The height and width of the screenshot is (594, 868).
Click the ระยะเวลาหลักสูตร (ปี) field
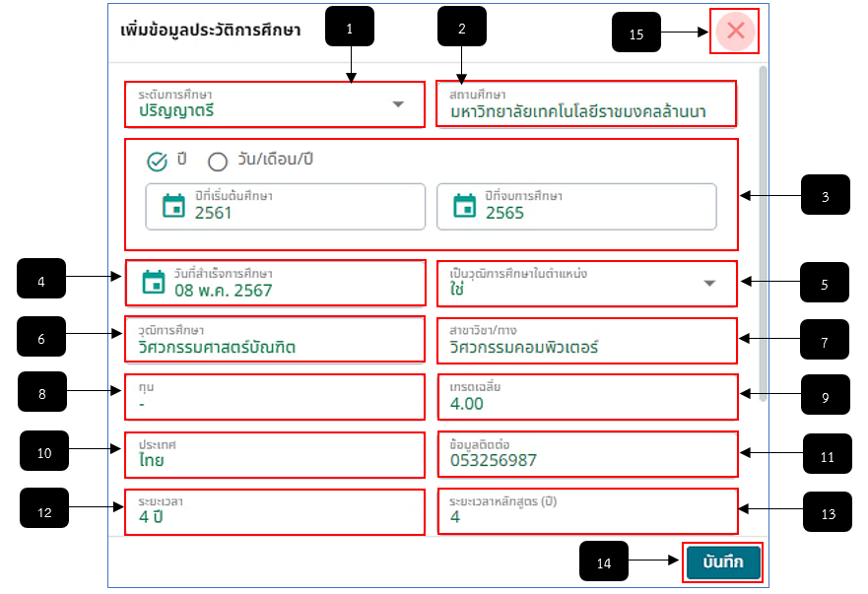point(587,511)
